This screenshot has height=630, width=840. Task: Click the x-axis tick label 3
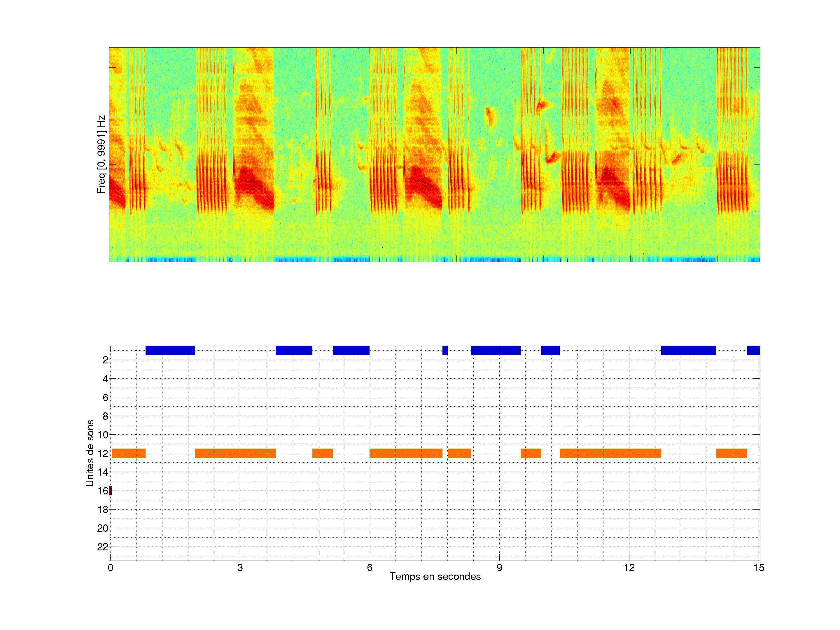click(x=240, y=568)
